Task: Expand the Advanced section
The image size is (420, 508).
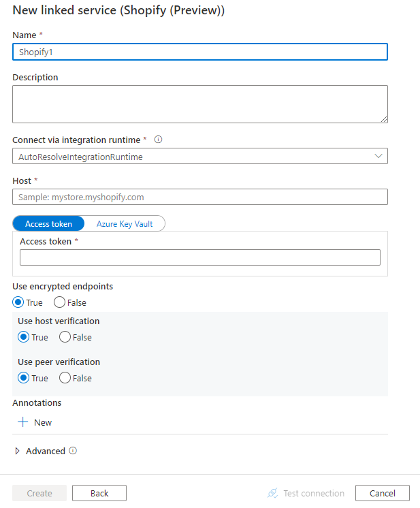Action: (18, 451)
